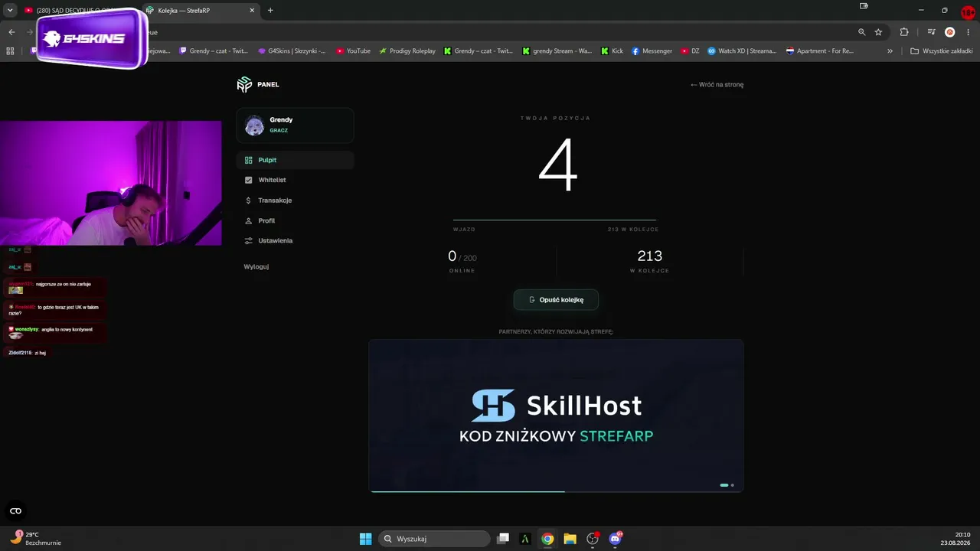Screen dimensions: 980x551
Task: Follow the Wróć na stronę link
Action: coord(717,85)
